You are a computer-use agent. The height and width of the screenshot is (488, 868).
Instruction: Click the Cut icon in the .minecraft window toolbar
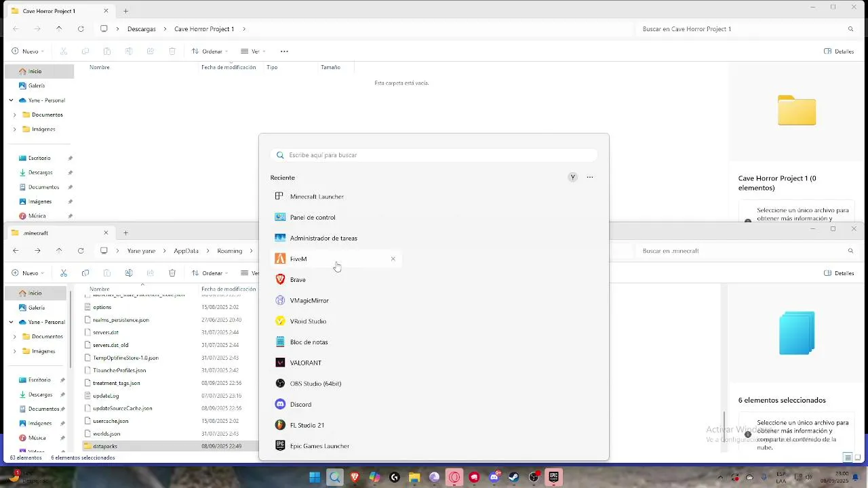64,273
